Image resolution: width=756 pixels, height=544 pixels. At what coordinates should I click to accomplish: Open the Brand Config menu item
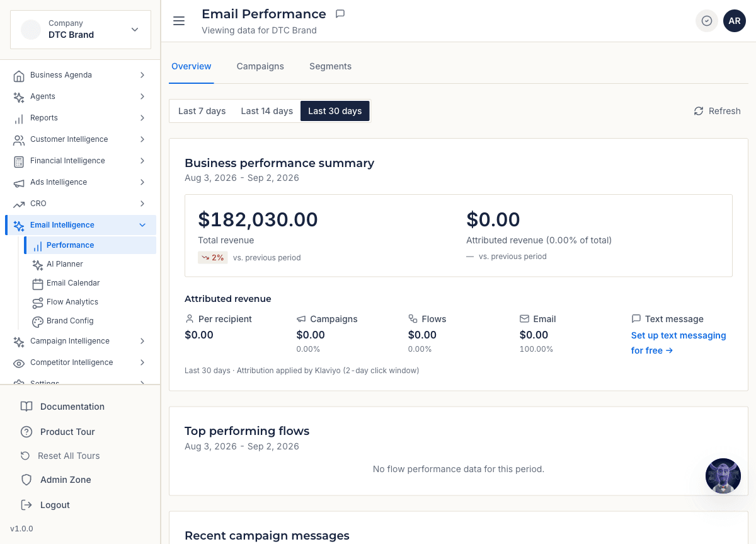(x=90, y=321)
